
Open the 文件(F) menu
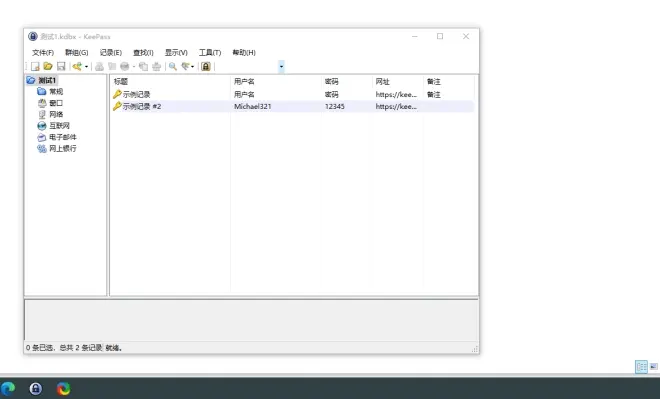pos(43,53)
